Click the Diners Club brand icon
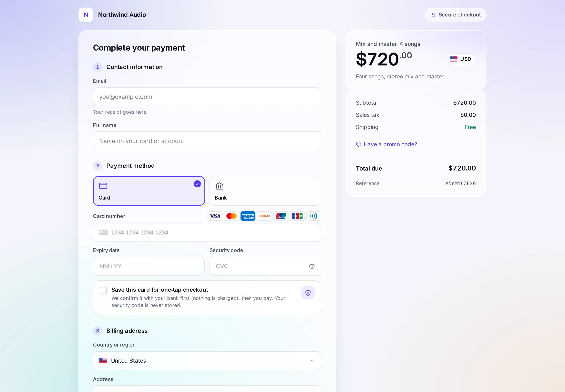565x392 pixels. point(314,216)
